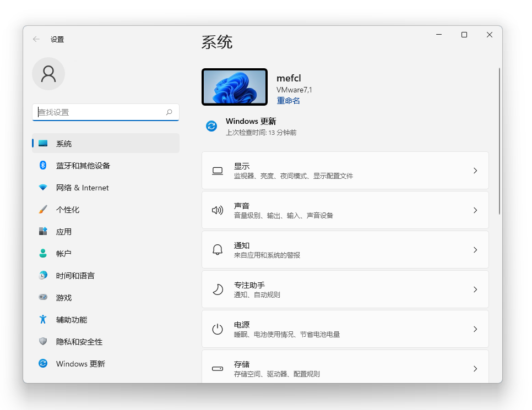This screenshot has width=532, height=410.
Task: Click the desktop wallpaper thumbnail
Action: pos(235,87)
